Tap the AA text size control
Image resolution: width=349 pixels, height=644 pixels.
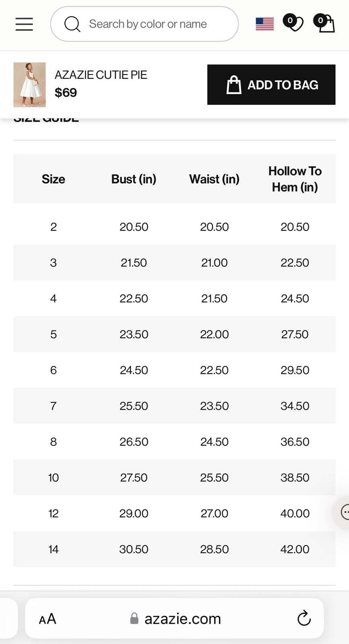click(47, 619)
